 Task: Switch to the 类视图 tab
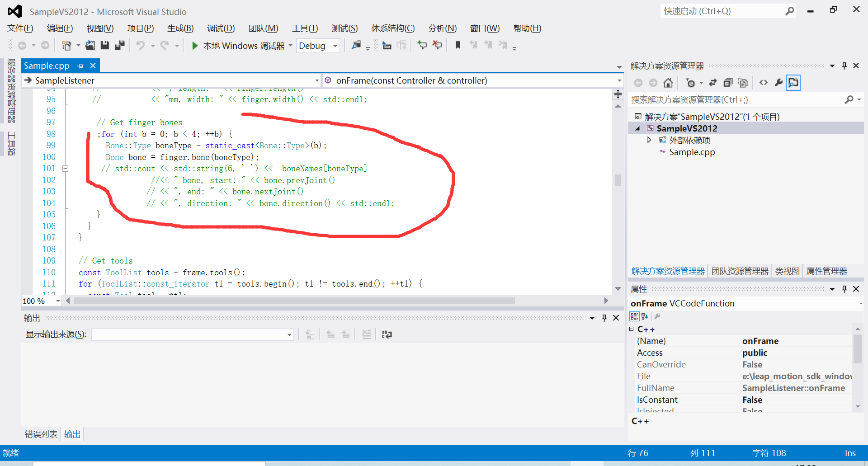tap(787, 271)
